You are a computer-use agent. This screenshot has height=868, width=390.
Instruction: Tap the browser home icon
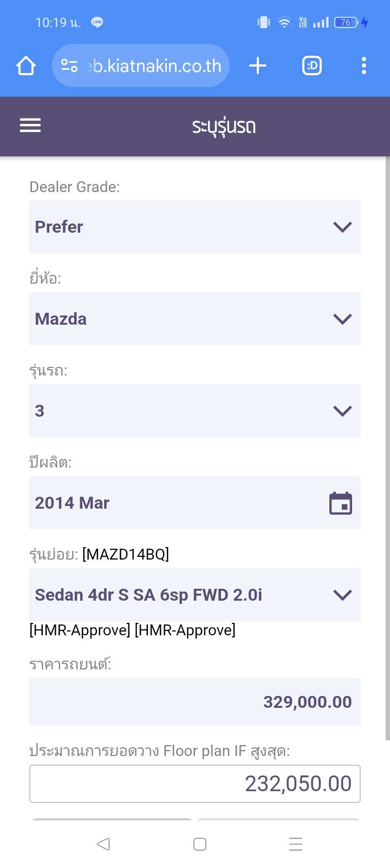pyautogui.click(x=26, y=66)
